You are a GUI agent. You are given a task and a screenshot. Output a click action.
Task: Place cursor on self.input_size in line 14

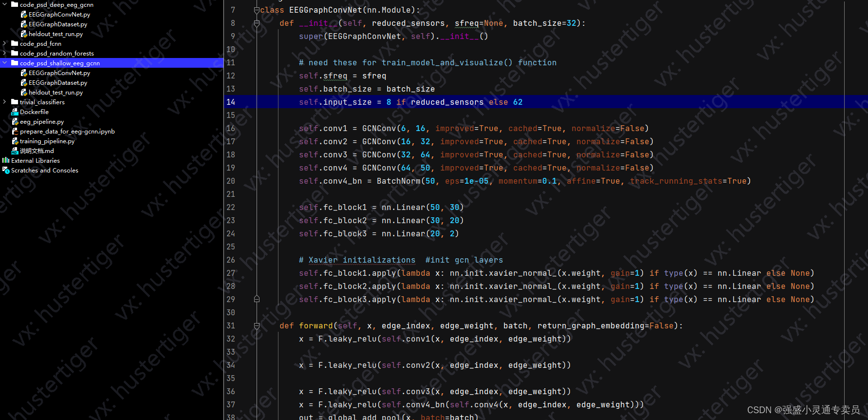click(x=335, y=102)
